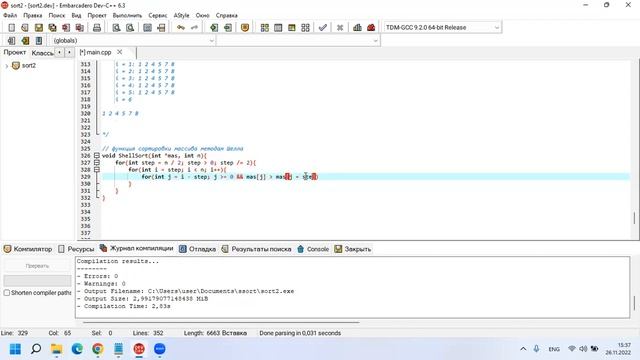This screenshot has height=360, width=640.
Task: Open profile analysis bar-chart icon
Action: pyautogui.click(x=357, y=27)
